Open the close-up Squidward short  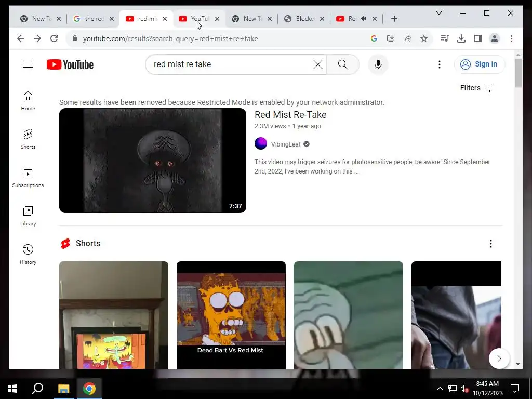pyautogui.click(x=349, y=315)
